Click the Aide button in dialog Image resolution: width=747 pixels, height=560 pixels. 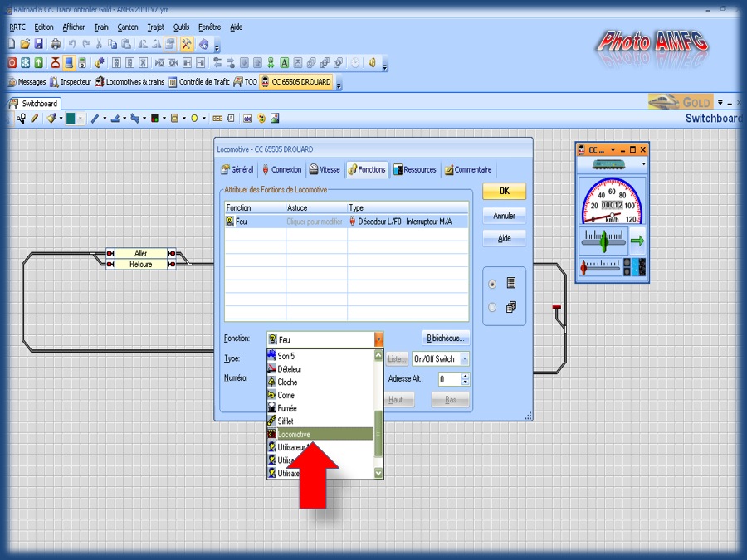[x=504, y=238]
